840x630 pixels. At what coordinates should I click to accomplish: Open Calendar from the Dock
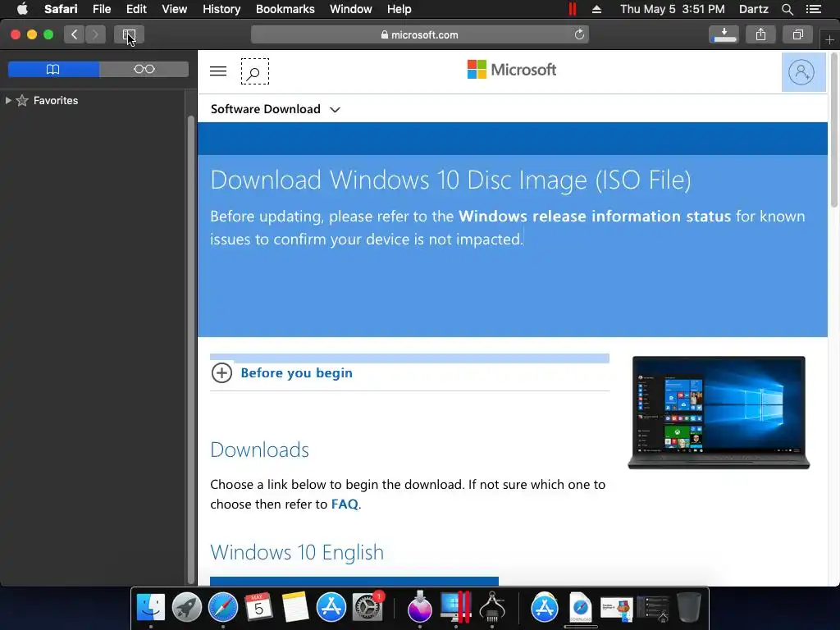click(258, 608)
